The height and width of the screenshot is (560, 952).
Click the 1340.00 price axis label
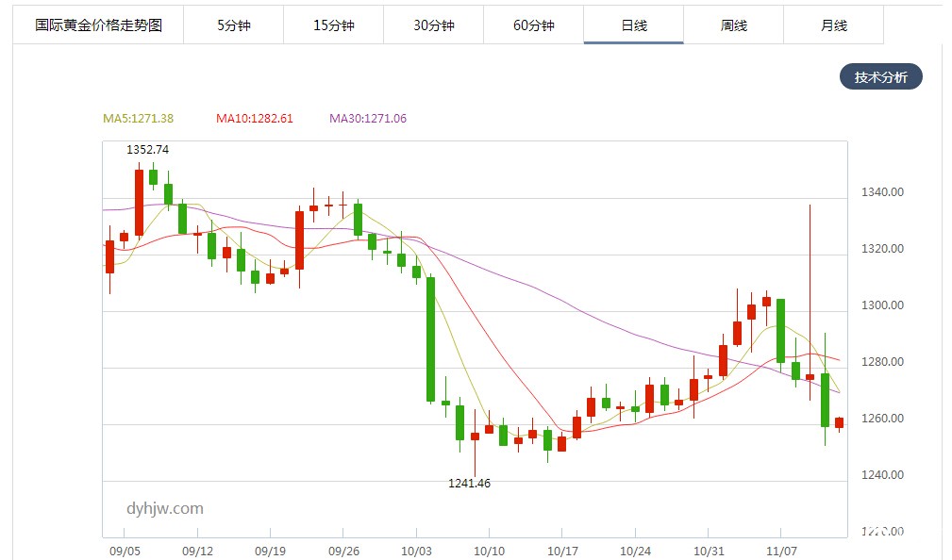tap(882, 192)
